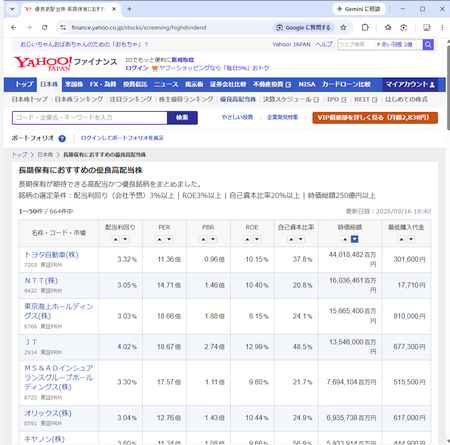This screenshot has height=445, width=450.
Task: Sort 配当利回り ascending with up arrow
Action: [x=115, y=239]
